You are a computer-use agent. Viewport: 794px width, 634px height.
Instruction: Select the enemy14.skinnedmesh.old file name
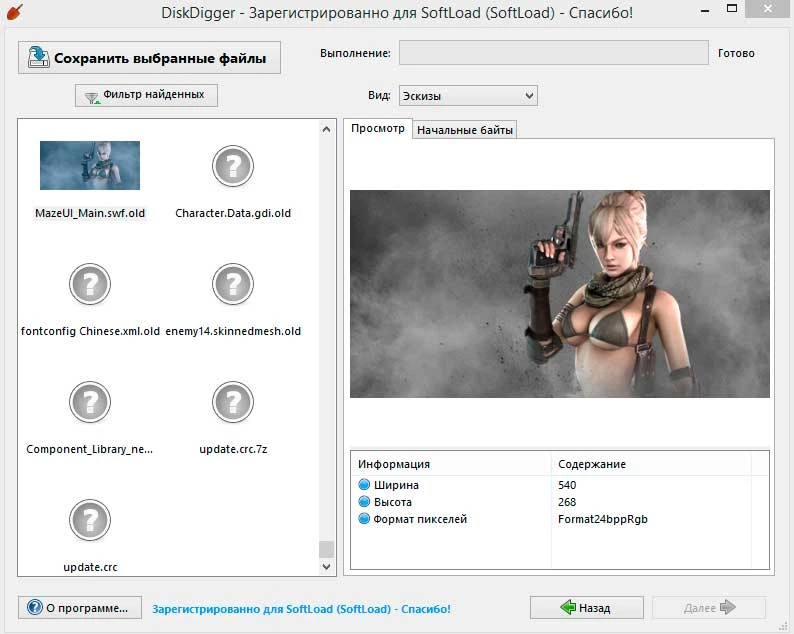point(233,331)
